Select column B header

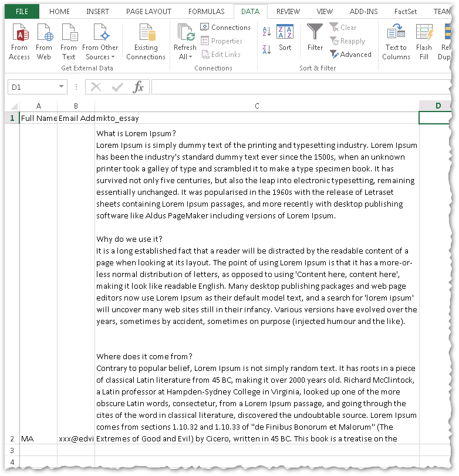tap(76, 106)
